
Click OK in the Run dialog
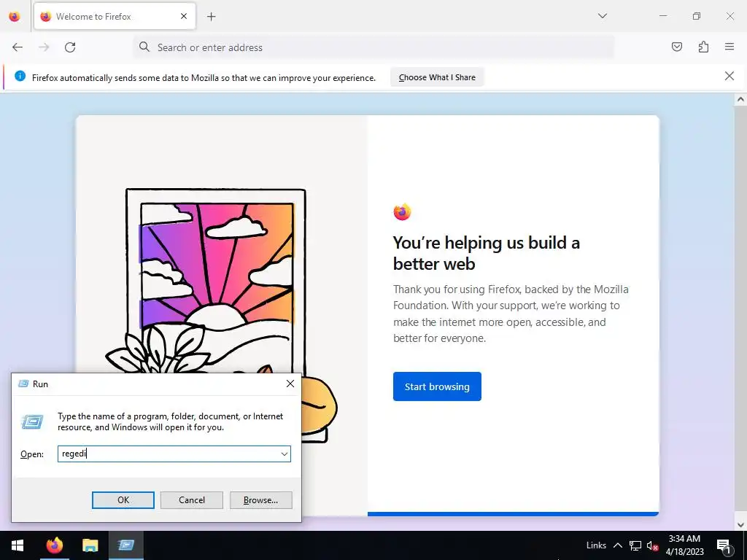pos(123,500)
